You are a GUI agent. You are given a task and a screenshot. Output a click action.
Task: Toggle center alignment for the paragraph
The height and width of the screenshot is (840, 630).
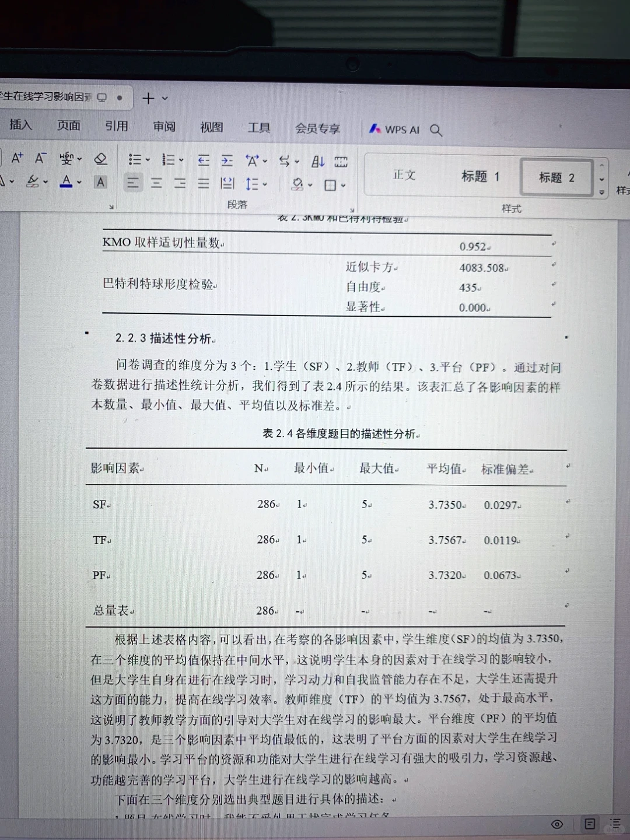pos(156,183)
